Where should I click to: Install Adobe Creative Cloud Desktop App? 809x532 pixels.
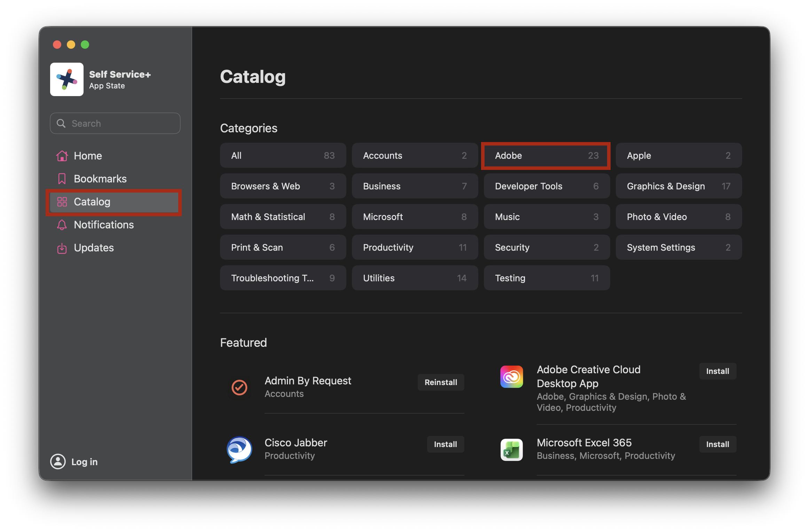click(717, 371)
